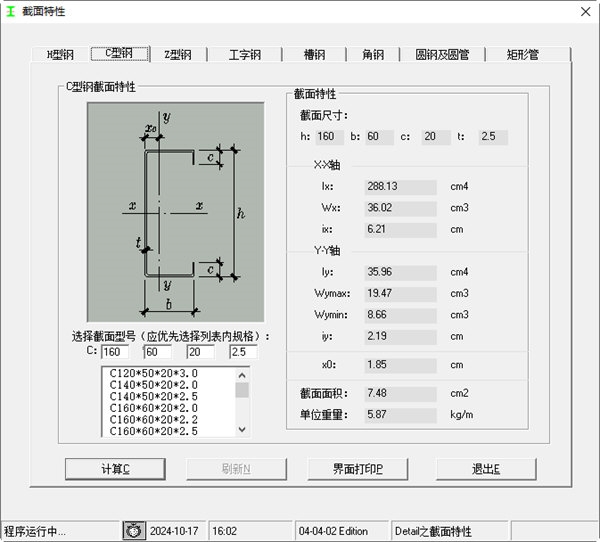Screen dimensions: 600x542
Task: Click the b dimension value 60
Action: [x=379, y=137]
